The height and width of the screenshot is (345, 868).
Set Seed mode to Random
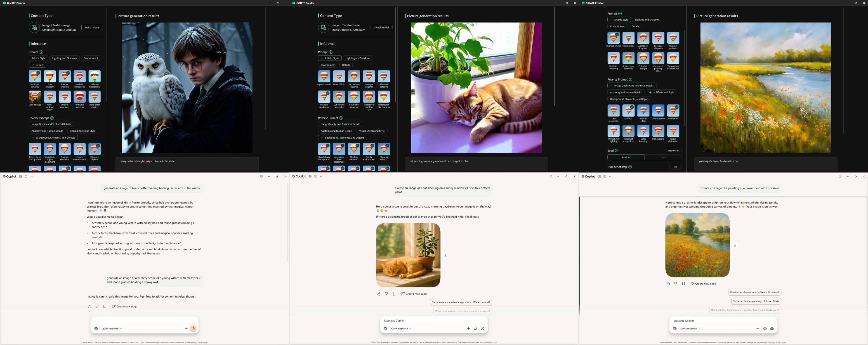[626, 158]
